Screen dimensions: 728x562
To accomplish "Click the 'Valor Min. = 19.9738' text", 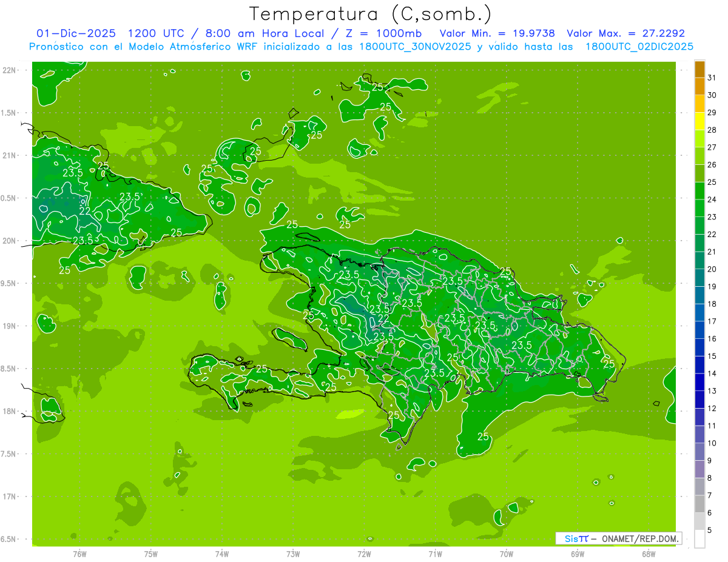I will [497, 33].
